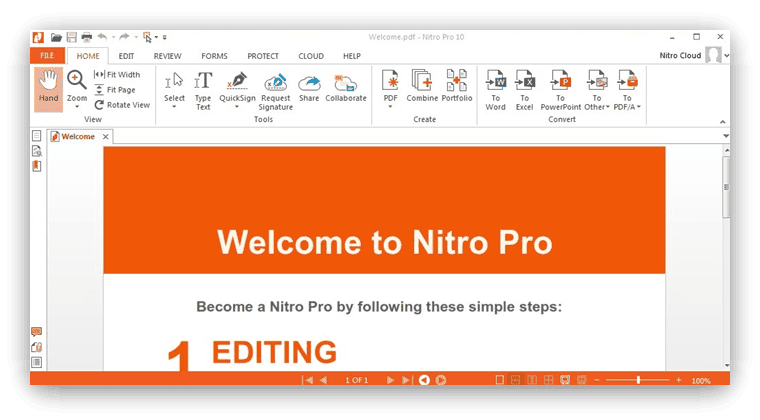Click the next view round button
Image resolution: width=760 pixels, height=420 pixels.
441,380
